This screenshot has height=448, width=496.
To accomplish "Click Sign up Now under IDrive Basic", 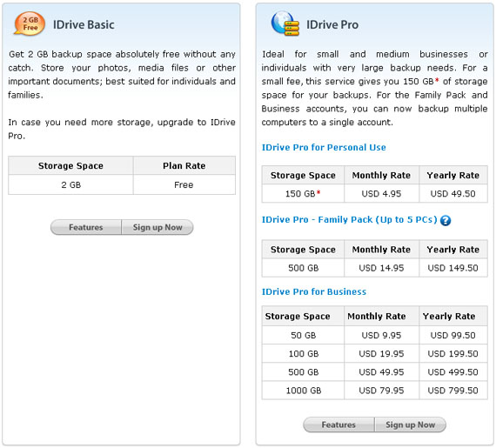I will pos(158,227).
